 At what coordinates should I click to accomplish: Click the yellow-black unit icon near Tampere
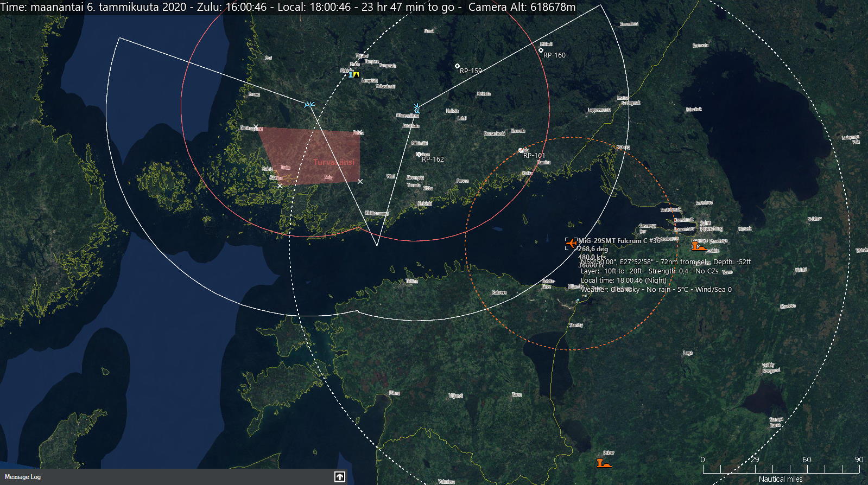tap(356, 74)
